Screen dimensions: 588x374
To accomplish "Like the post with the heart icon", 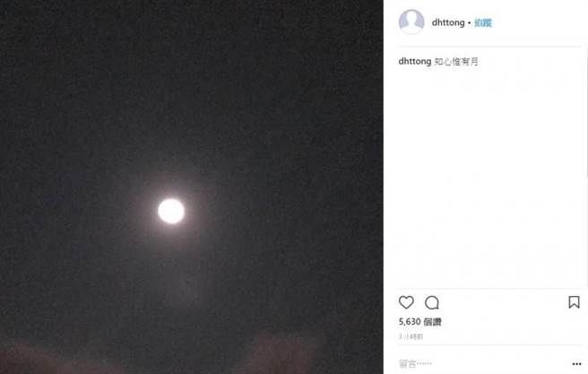I will [x=406, y=302].
